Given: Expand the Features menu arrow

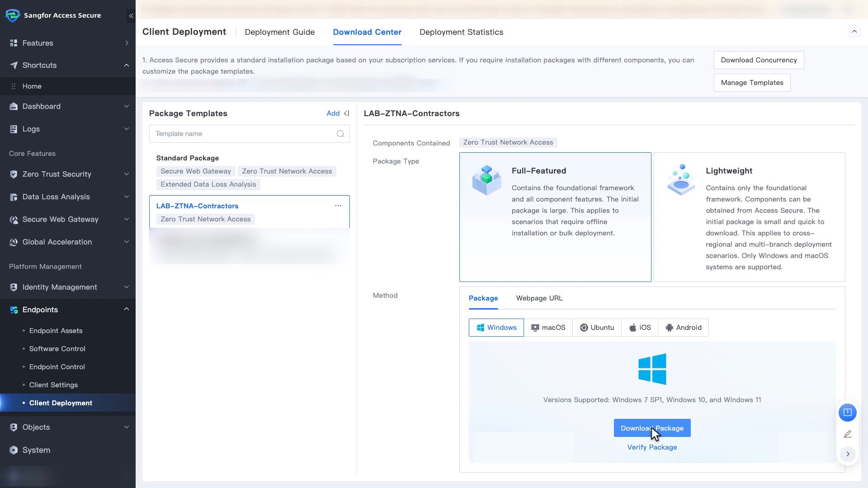Looking at the screenshot, I should click(127, 43).
